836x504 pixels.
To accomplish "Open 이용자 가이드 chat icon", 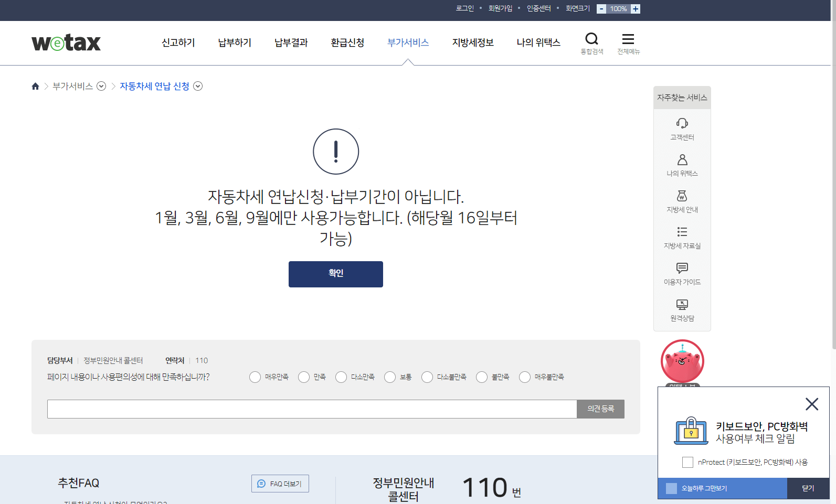I will pos(682,268).
